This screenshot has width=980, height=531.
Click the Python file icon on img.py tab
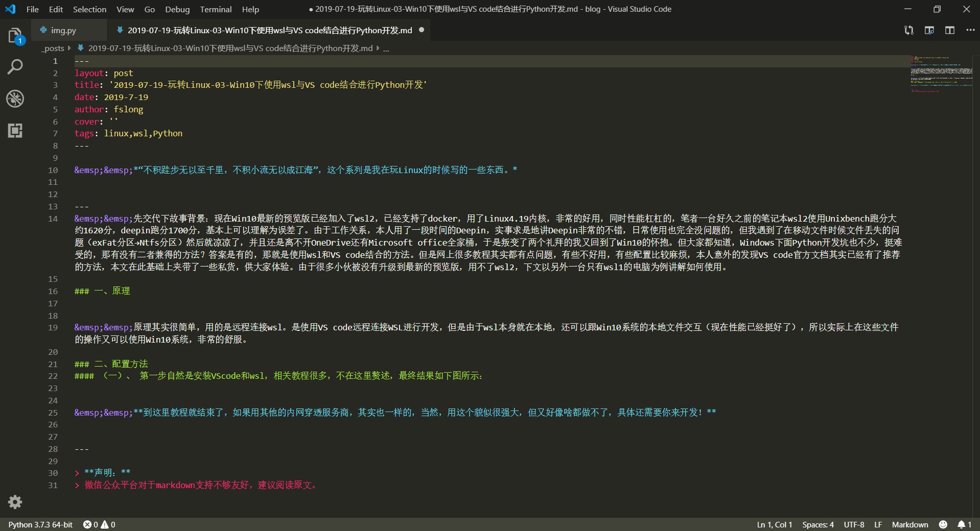pos(43,30)
